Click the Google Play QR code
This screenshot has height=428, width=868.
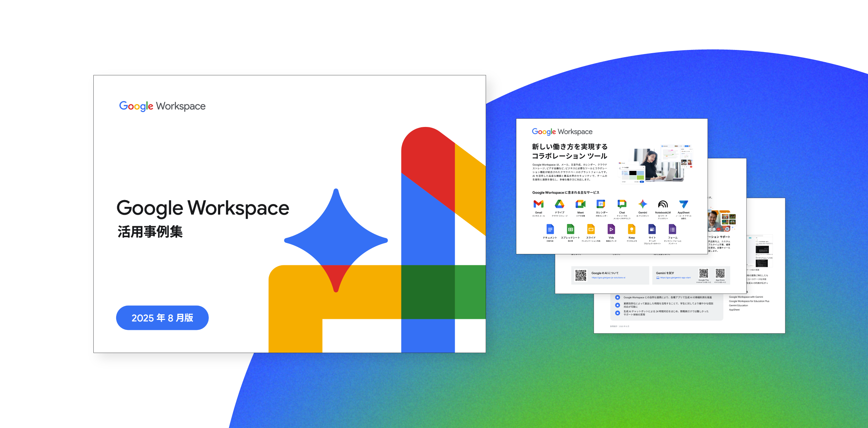704,274
